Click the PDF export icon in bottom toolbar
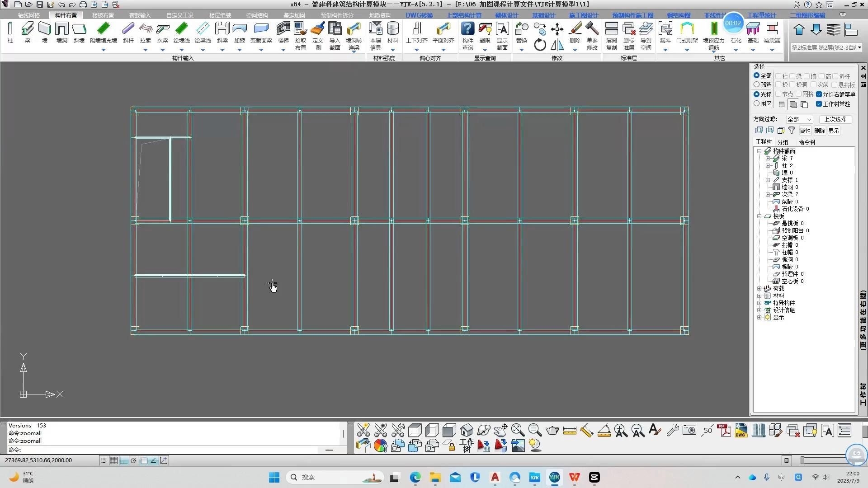The width and height of the screenshot is (868, 488). click(724, 430)
